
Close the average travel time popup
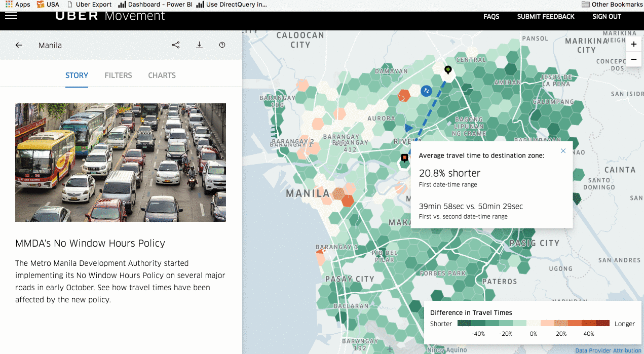pyautogui.click(x=563, y=151)
